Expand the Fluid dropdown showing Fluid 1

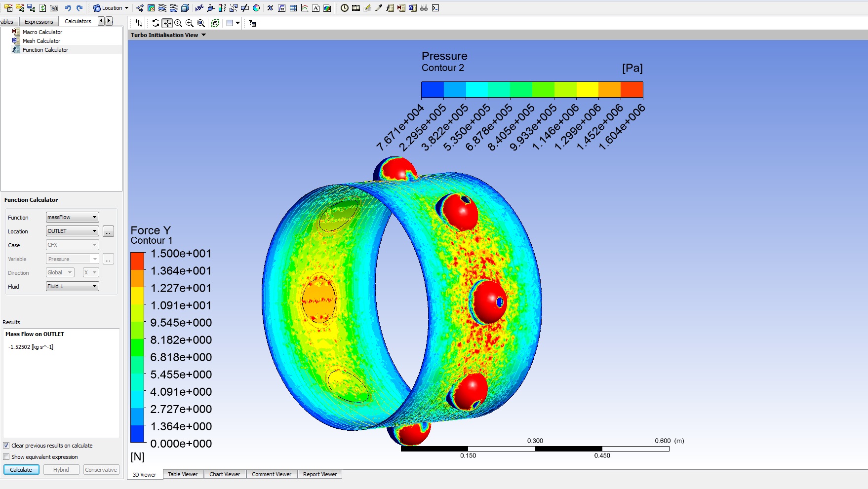pyautogui.click(x=72, y=286)
